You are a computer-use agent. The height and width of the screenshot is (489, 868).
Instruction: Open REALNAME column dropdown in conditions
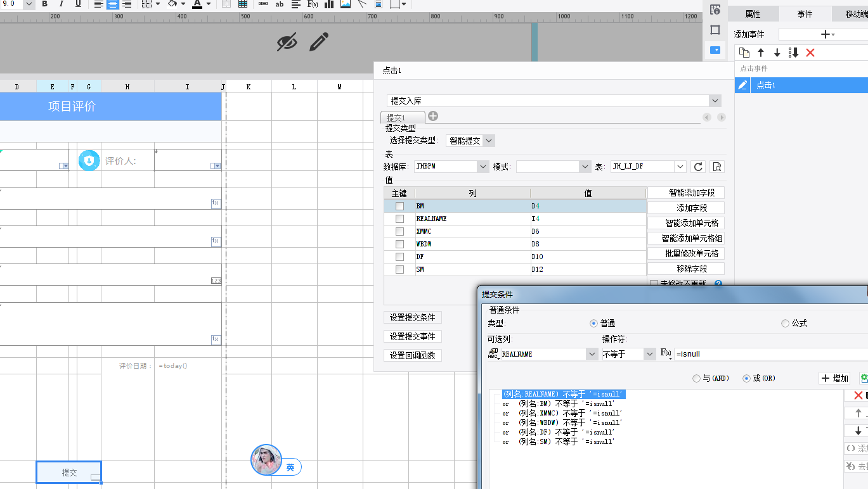(x=592, y=354)
